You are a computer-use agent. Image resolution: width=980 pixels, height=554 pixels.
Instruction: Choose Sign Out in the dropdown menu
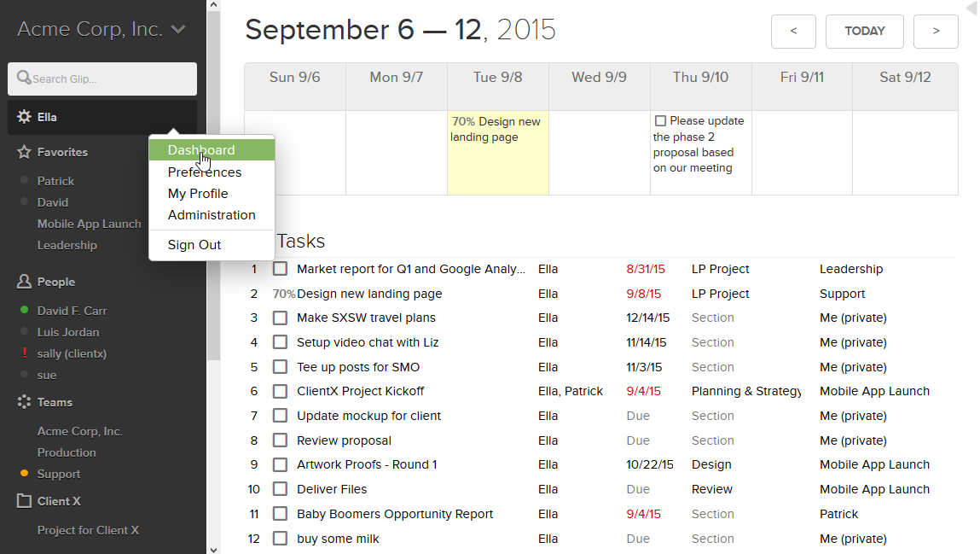(x=194, y=245)
